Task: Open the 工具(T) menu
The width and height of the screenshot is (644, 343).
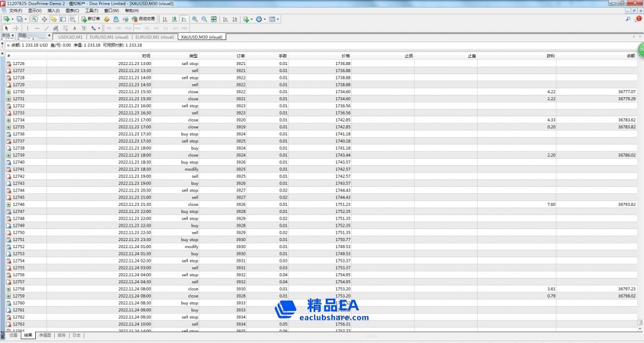Action: coord(91,11)
